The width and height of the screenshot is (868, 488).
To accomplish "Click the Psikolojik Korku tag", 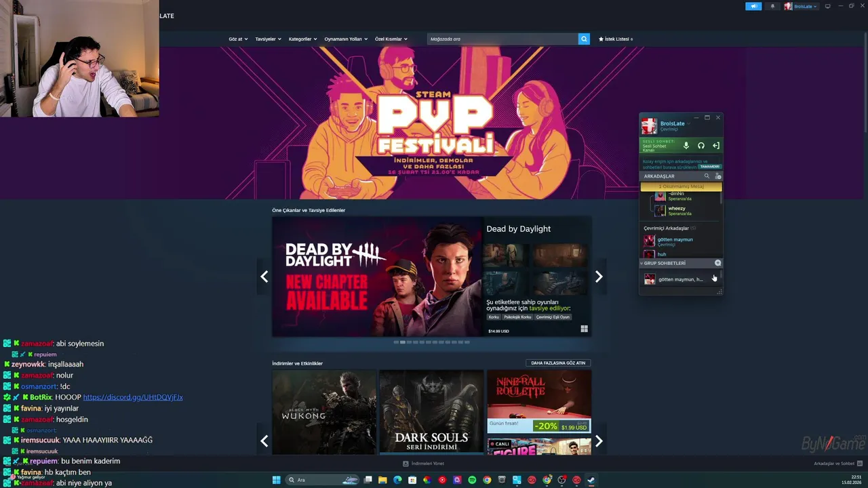I will (x=517, y=317).
